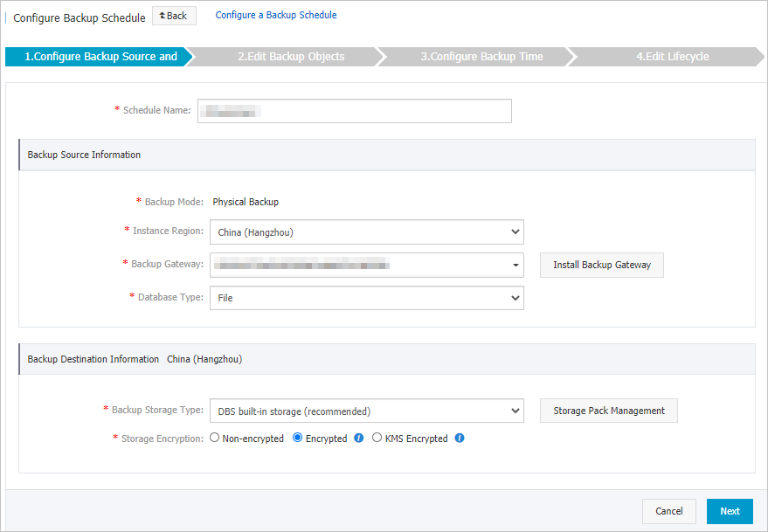Image resolution: width=768 pixels, height=532 pixels.
Task: Click the info icon beside KMS Encrypted
Action: pos(460,438)
